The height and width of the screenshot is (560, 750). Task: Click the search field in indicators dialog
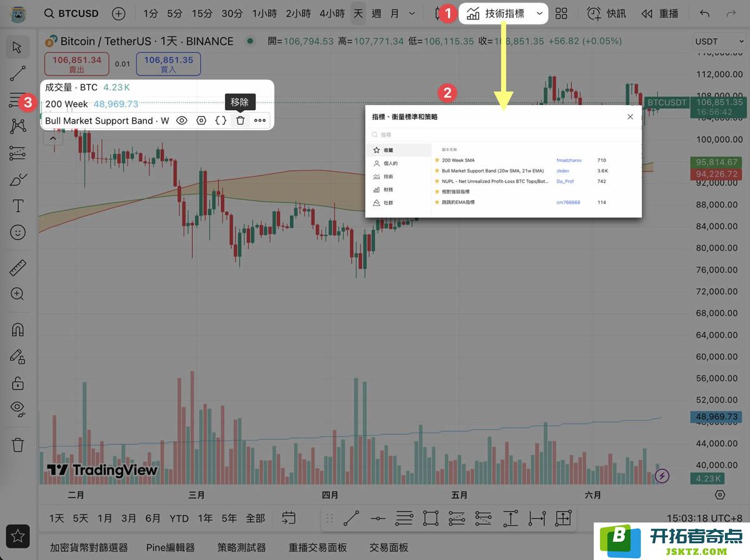(x=503, y=134)
